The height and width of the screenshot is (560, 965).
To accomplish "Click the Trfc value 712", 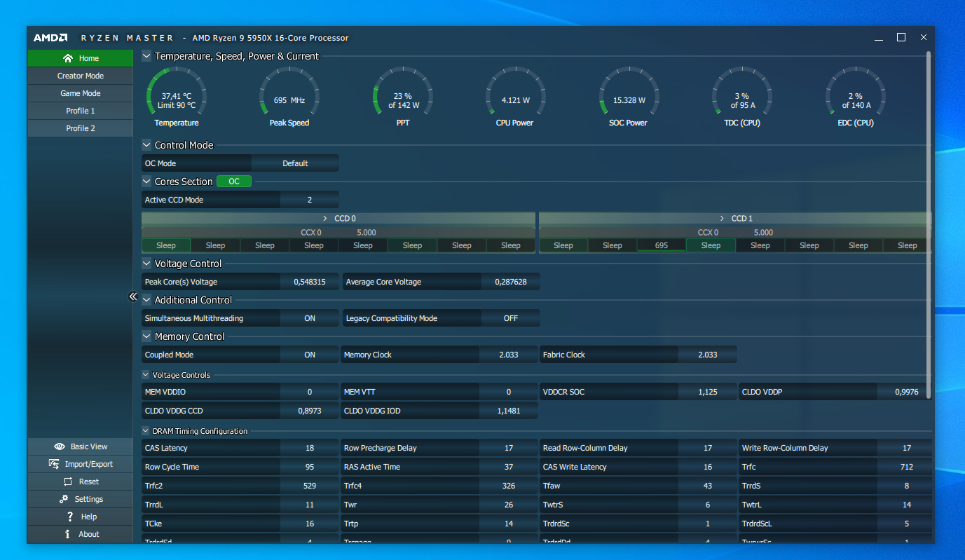I will click(907, 467).
